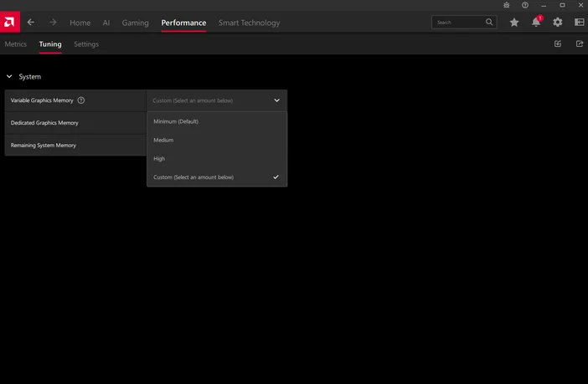588x384 pixels.
Task: Click the import profile icon
Action: [559, 44]
